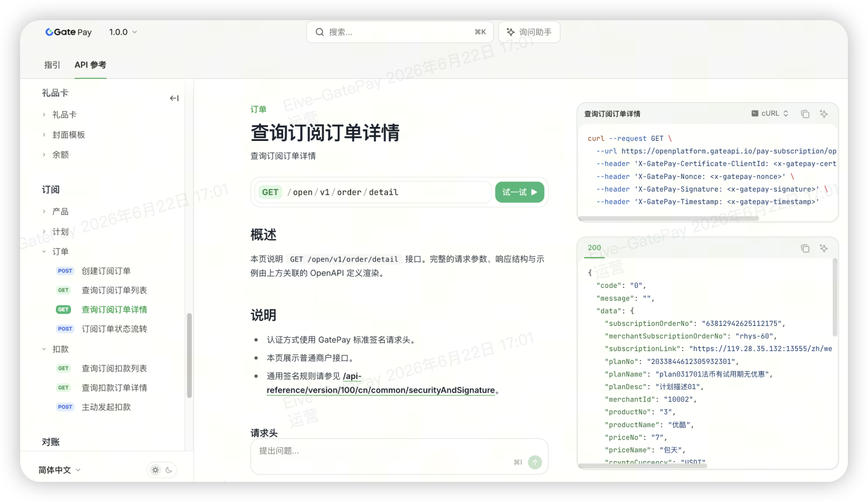868x502 pixels.
Task: Open 查询订阅扣款列表 page
Action: click(x=114, y=368)
